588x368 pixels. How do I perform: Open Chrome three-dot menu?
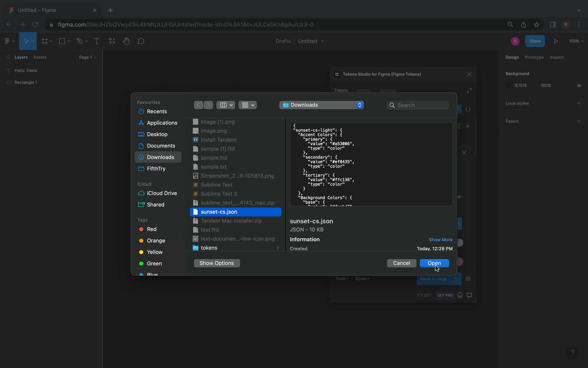point(579,25)
